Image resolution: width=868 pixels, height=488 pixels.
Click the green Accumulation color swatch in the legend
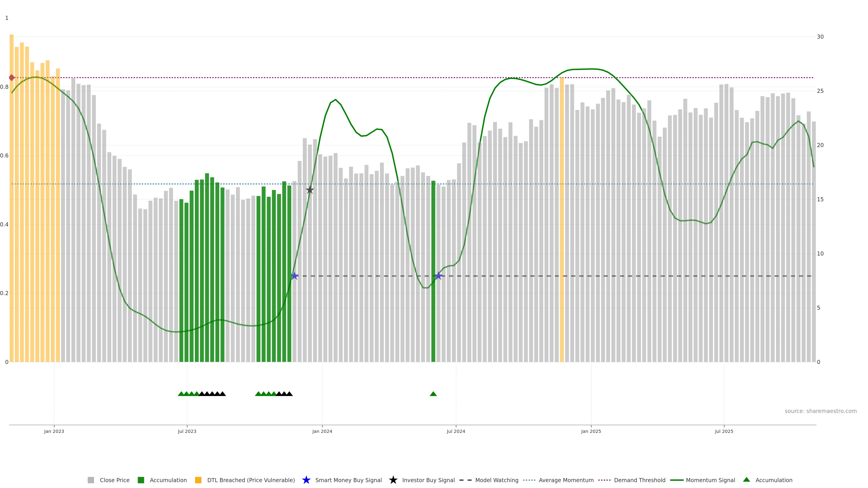[x=141, y=480]
